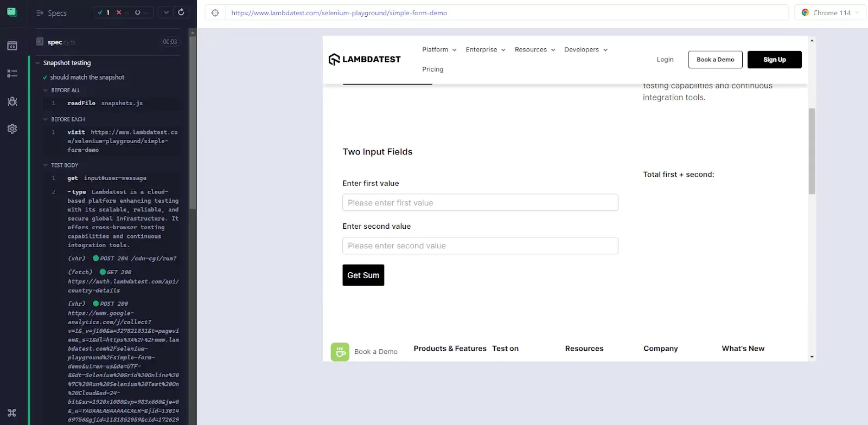Image resolution: width=868 pixels, height=425 pixels.
Task: Click the spec.cy.ts file name
Action: point(61,42)
